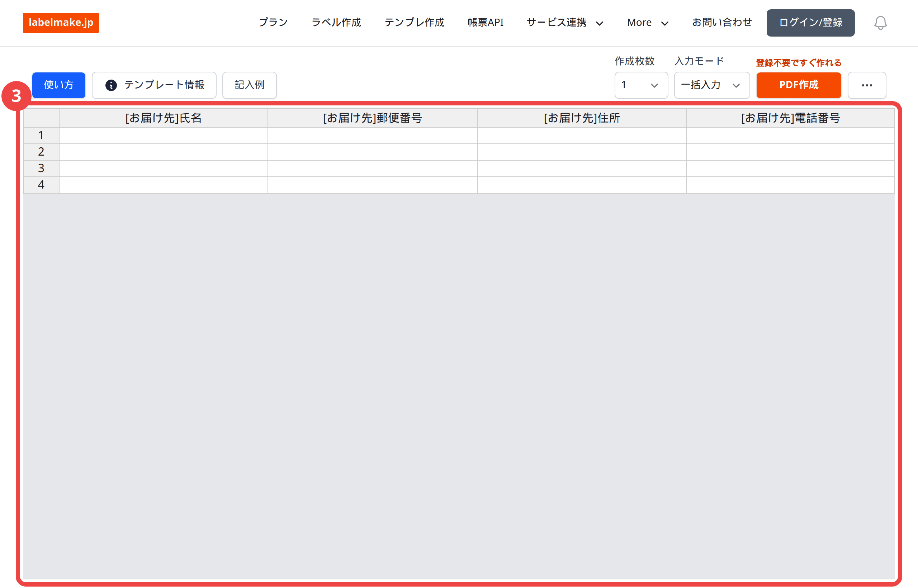
Task: Click the 住所 cell in row 1
Action: [x=582, y=135]
